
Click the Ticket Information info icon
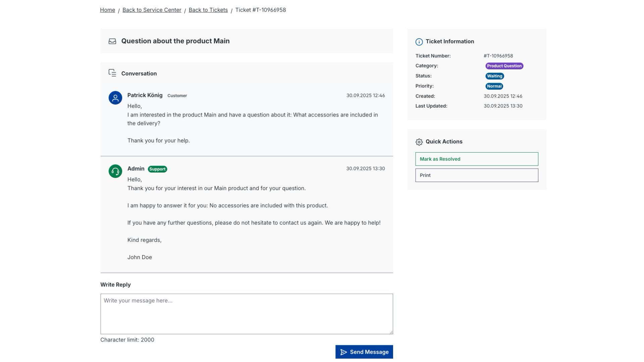coord(419,42)
